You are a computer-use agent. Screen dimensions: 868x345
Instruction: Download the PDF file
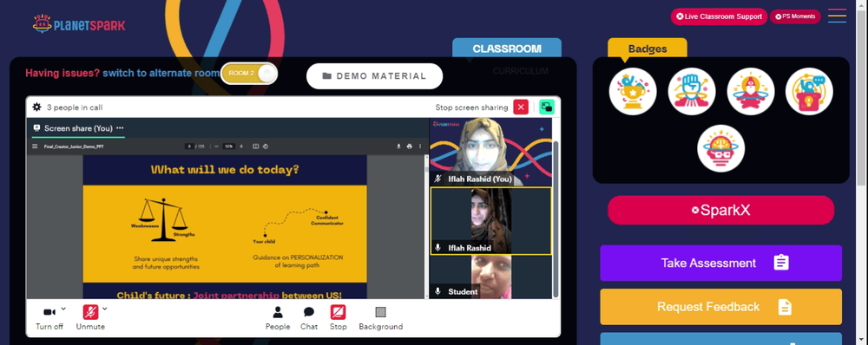tap(398, 146)
